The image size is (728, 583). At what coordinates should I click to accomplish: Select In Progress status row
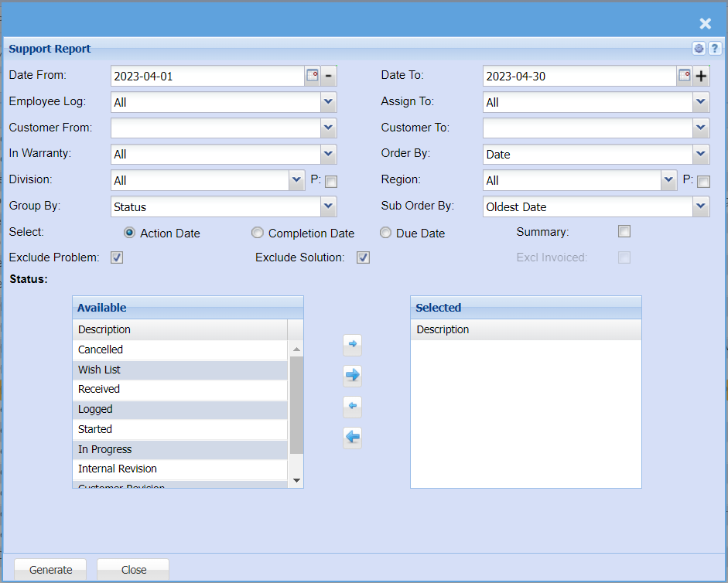tap(182, 449)
